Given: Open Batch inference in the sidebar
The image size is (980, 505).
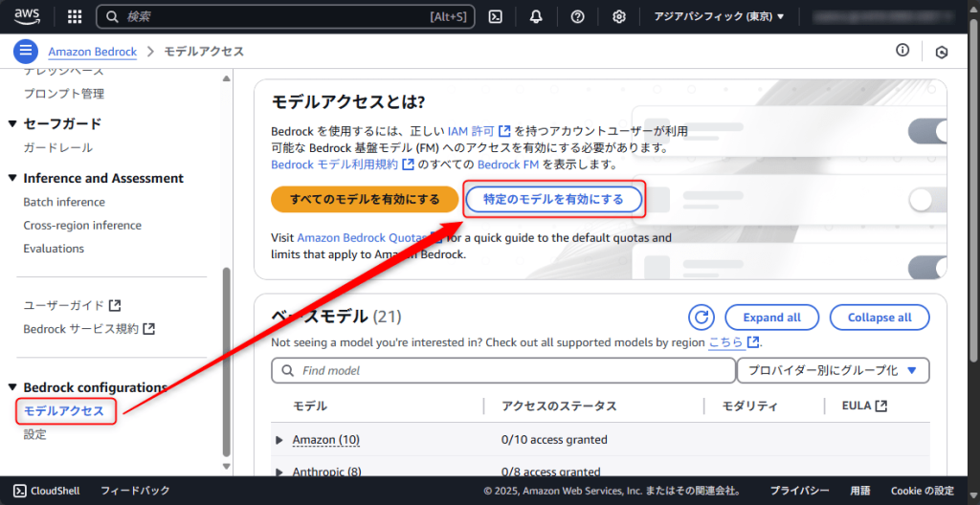Looking at the screenshot, I should pos(64,202).
